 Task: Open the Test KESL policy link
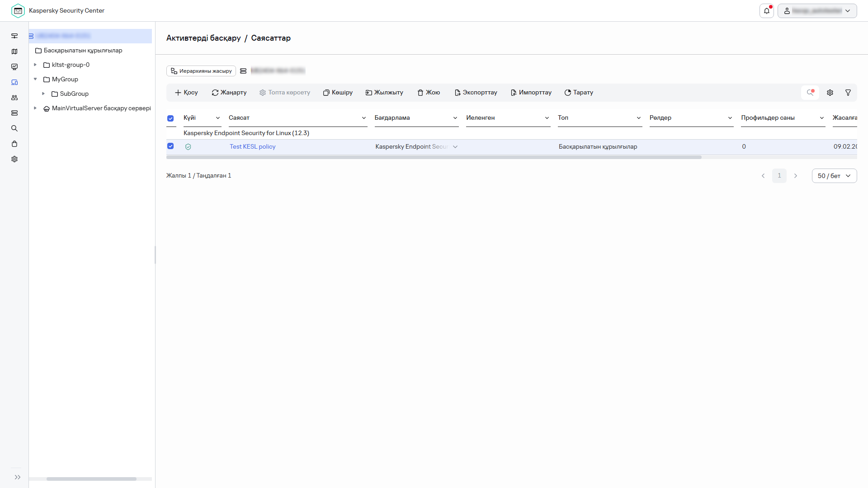coord(252,146)
